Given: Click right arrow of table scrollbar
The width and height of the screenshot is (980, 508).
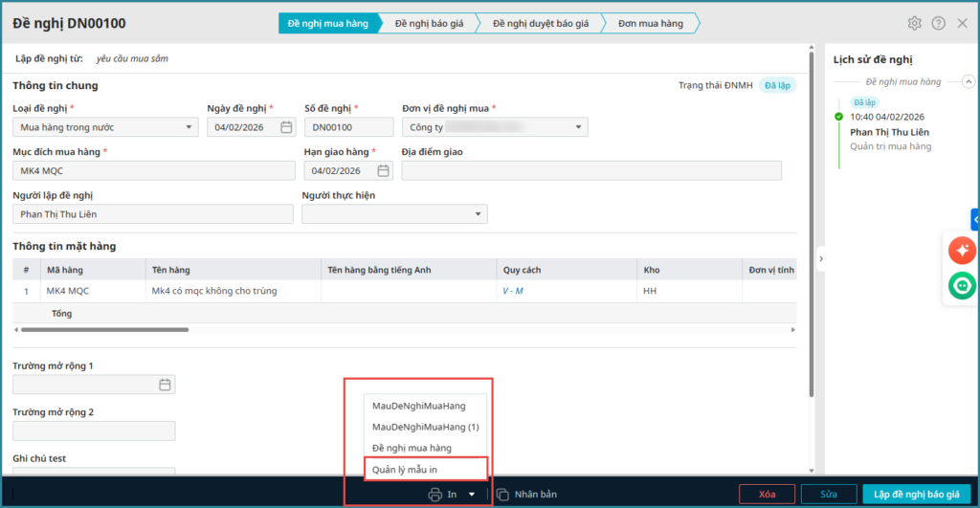Looking at the screenshot, I should click(793, 329).
